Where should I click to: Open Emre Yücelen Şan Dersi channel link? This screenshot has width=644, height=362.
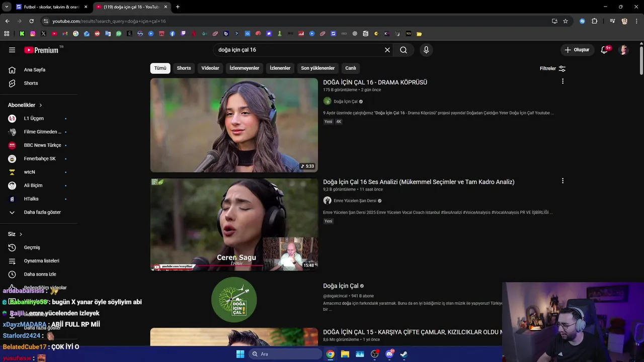tap(355, 201)
